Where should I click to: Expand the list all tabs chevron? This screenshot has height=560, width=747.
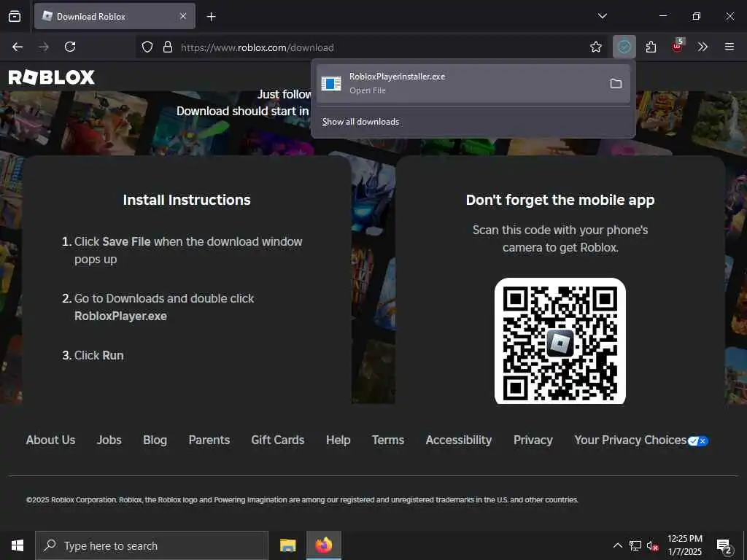(602, 16)
